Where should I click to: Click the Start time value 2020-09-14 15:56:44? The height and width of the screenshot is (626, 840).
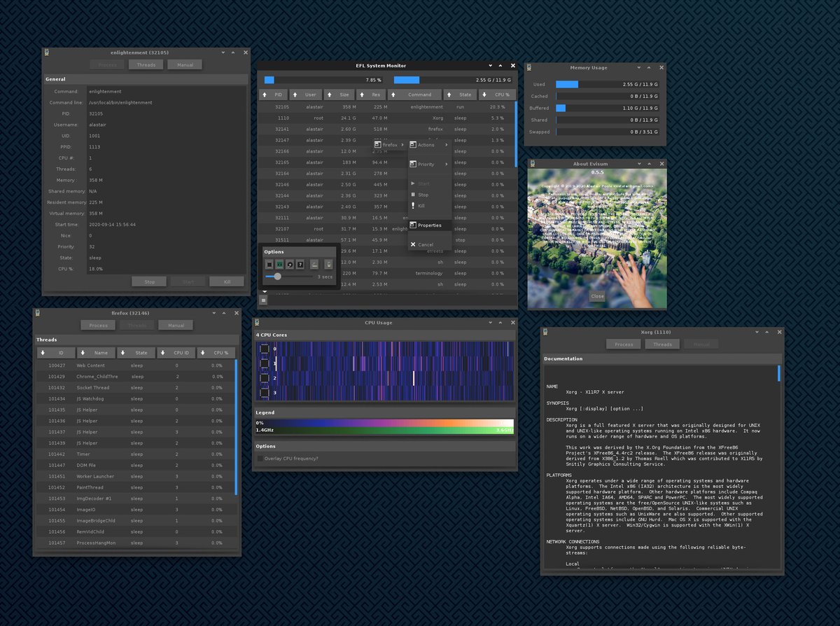[x=112, y=225]
